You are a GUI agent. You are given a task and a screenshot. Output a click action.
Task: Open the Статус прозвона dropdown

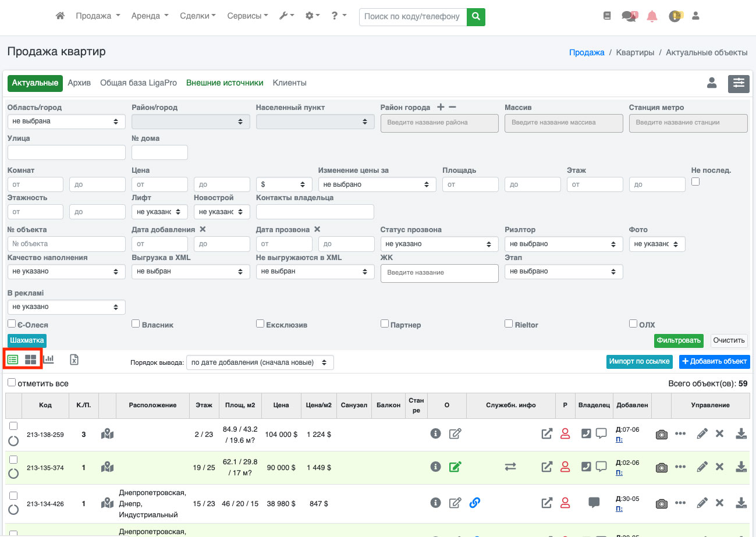pyautogui.click(x=439, y=244)
